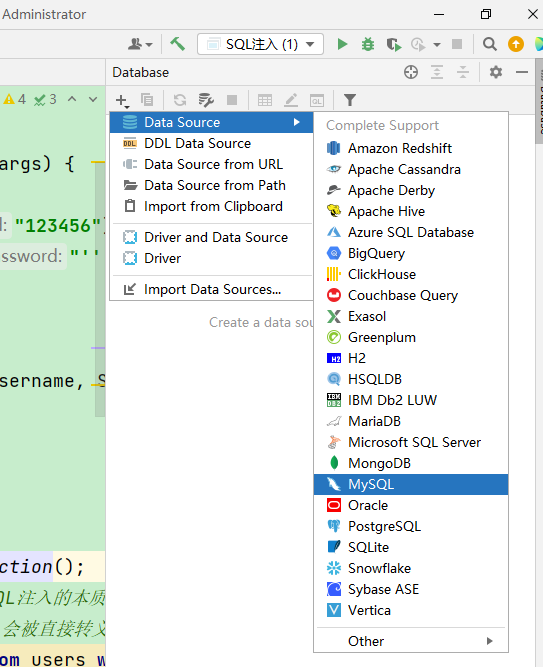Select Apache Derby from list
Viewport: 543px width, 667px height.
[x=411, y=190]
